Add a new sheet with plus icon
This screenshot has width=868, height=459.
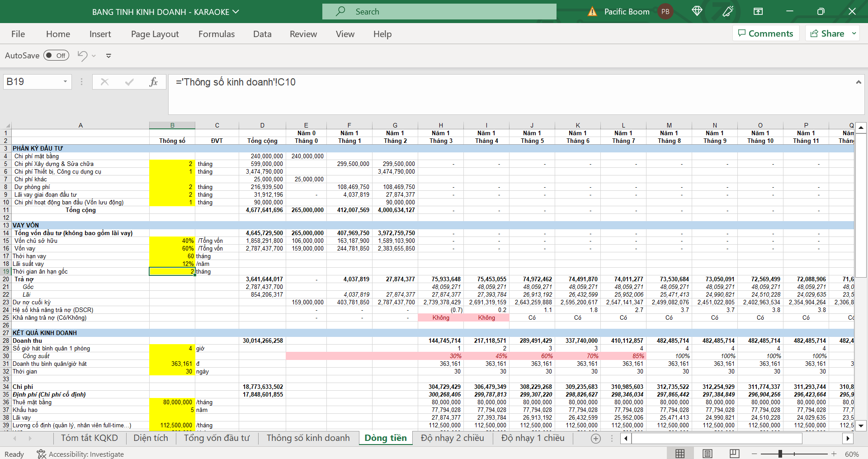(596, 438)
